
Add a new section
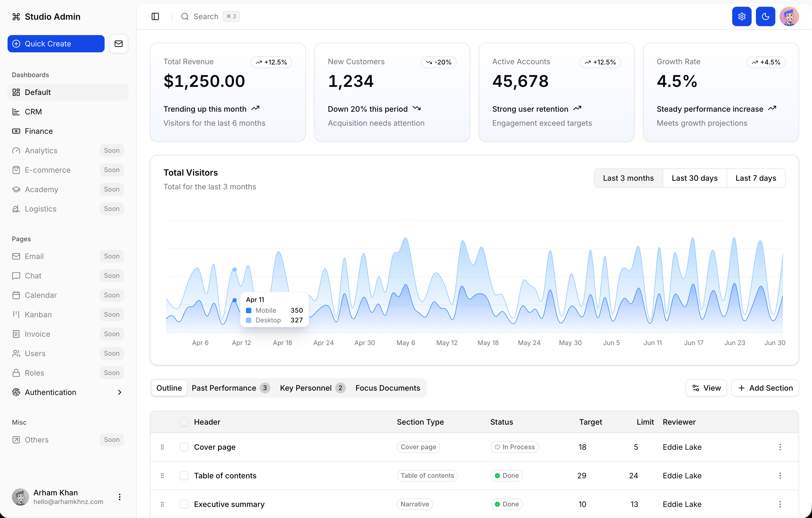pyautogui.click(x=765, y=388)
